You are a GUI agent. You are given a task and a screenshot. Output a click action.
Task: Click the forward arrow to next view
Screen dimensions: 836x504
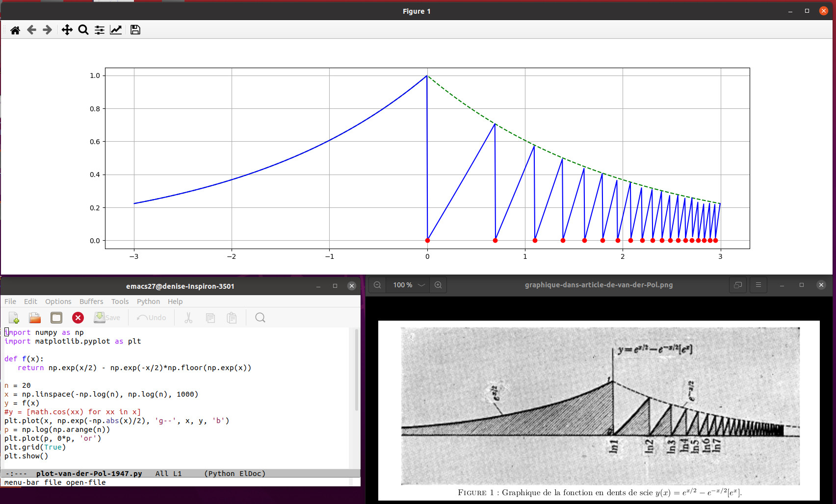pos(47,30)
